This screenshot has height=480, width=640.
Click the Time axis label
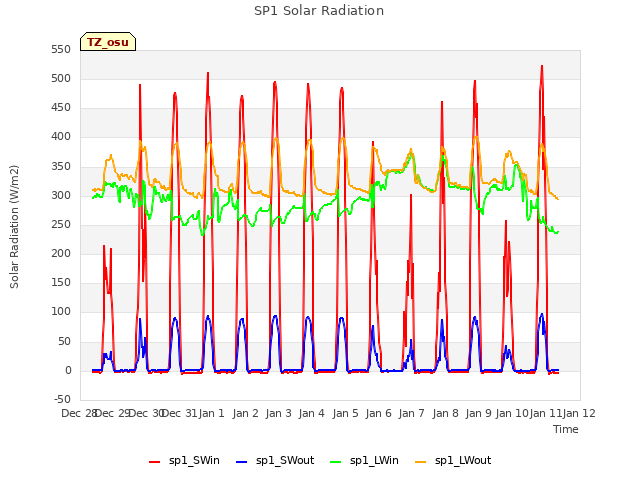click(x=565, y=429)
